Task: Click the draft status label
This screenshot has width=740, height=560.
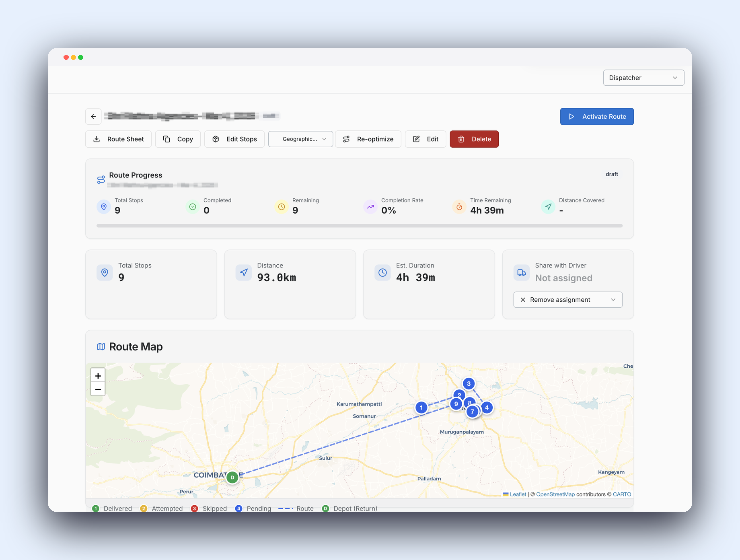Action: (x=612, y=174)
